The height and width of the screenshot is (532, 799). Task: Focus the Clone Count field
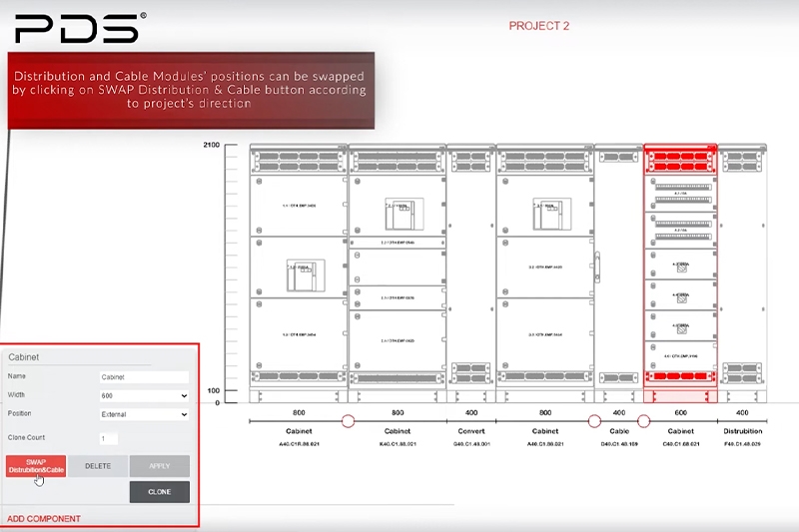click(x=109, y=438)
